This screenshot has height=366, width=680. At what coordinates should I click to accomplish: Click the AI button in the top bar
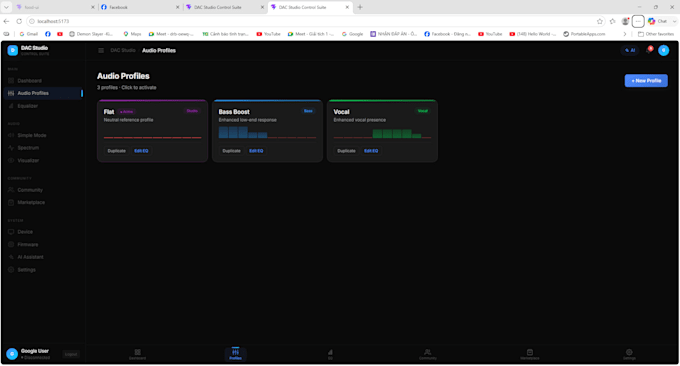click(630, 50)
